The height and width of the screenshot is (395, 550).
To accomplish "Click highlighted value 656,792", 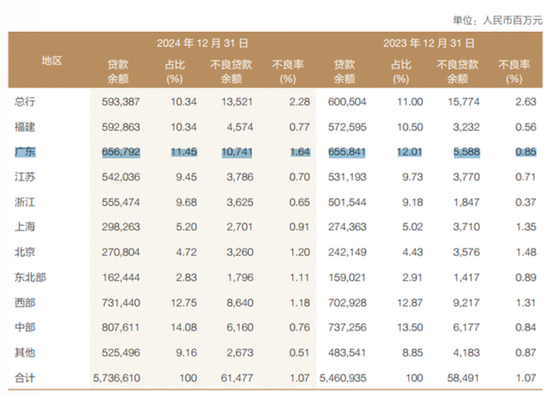I will click(x=121, y=152).
